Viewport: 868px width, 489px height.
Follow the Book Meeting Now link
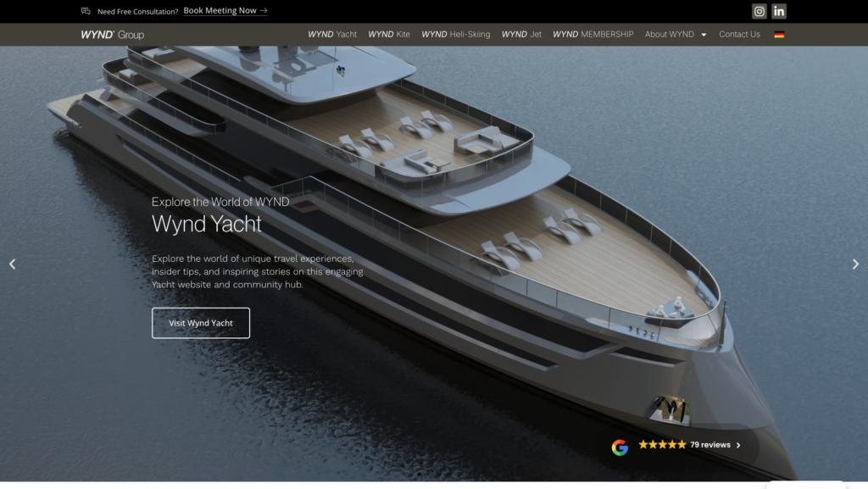225,11
